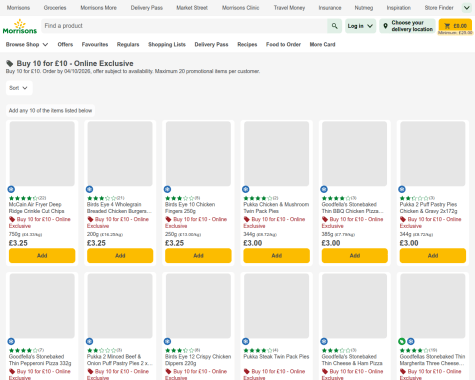Click frozen icon on Birds Eye Wholegrain Burgers

point(89,189)
